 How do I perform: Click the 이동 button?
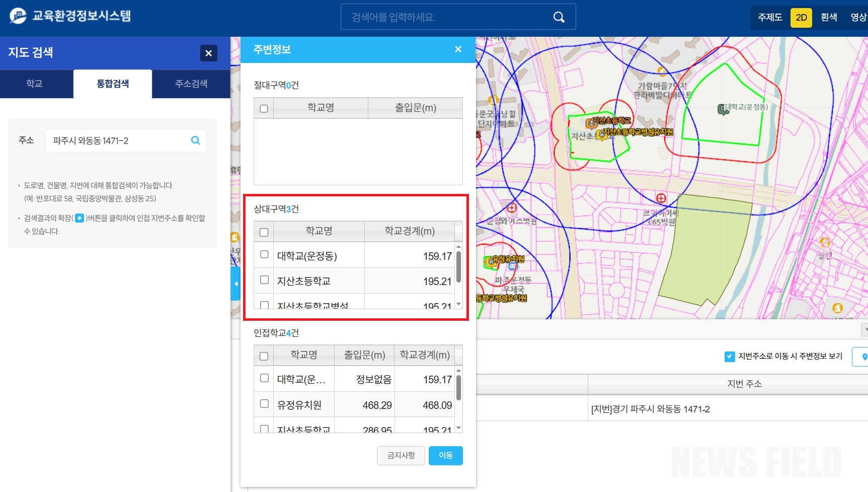[x=445, y=455]
